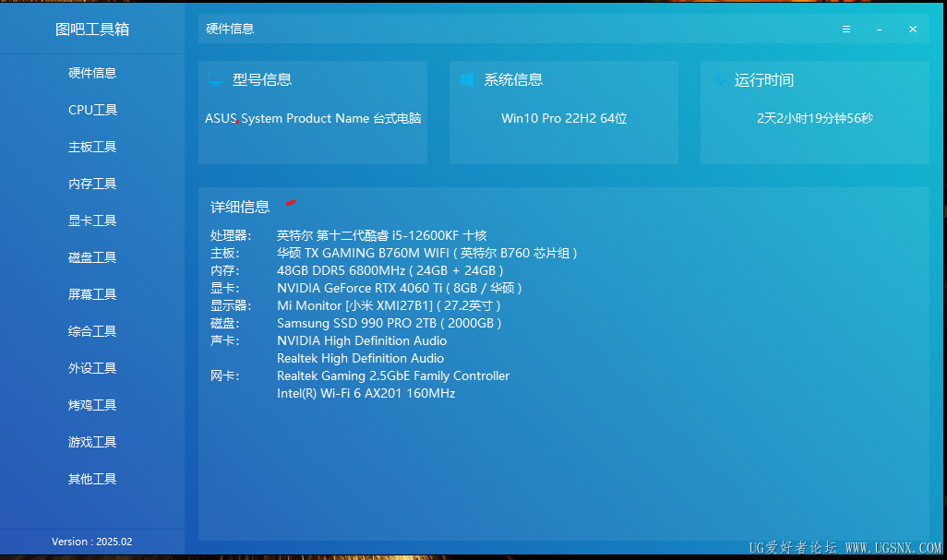947x560 pixels.
Task: Click the Realtek High Definition Audio line
Action: point(361,359)
